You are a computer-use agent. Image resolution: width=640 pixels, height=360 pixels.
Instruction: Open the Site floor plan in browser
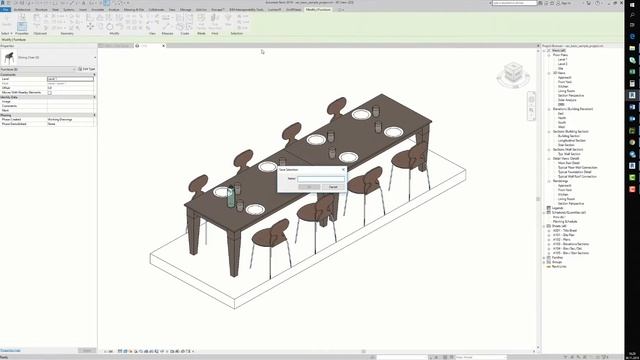(561, 69)
